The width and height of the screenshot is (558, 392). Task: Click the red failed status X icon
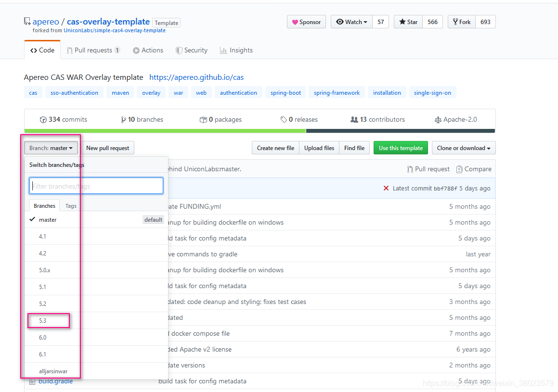click(x=386, y=188)
